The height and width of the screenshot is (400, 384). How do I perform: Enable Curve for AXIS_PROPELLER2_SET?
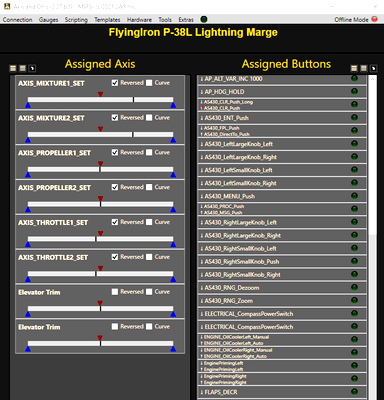coord(149,187)
